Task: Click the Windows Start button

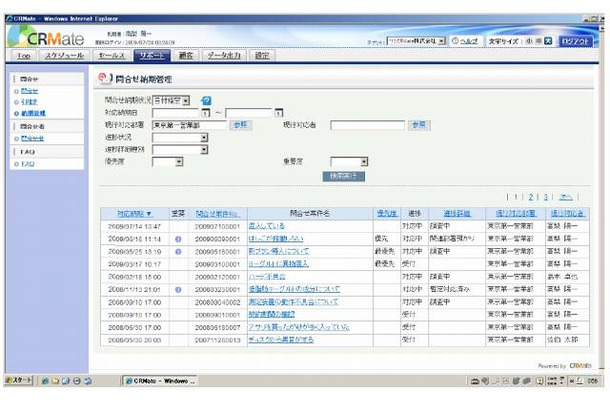Action: 20,382
